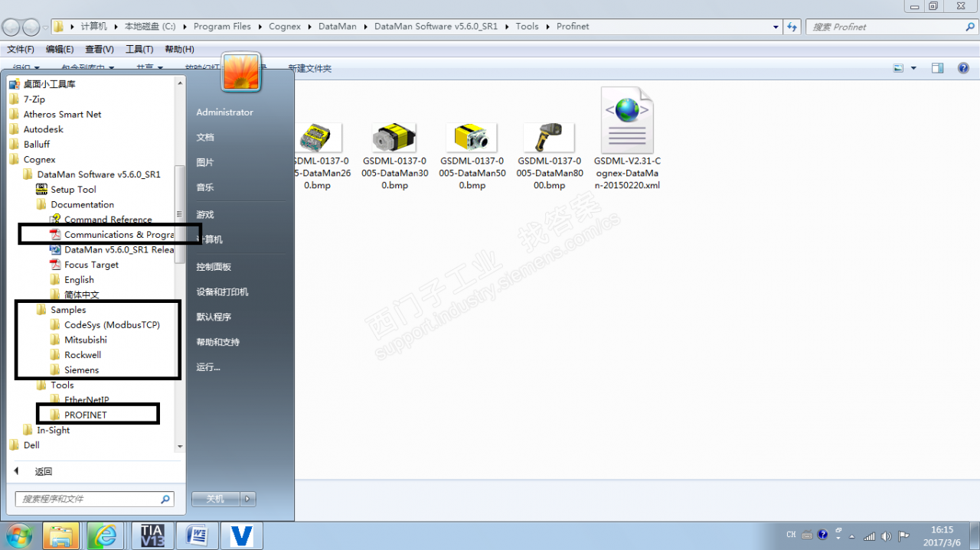Click the change view icon in toolbar

tap(899, 68)
